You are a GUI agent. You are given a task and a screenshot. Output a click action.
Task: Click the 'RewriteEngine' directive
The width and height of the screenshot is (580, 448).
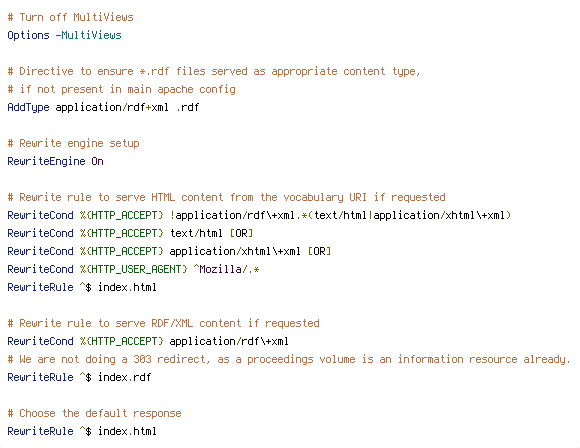[x=46, y=161]
